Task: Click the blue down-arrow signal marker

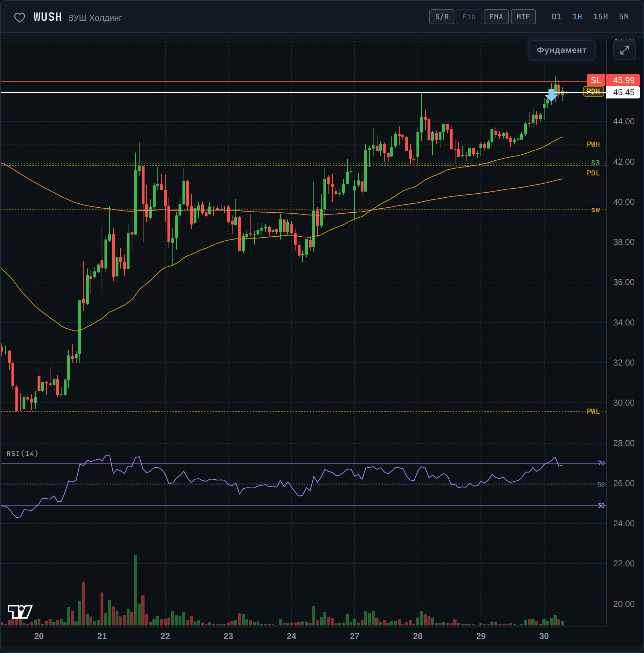Action: pos(551,95)
